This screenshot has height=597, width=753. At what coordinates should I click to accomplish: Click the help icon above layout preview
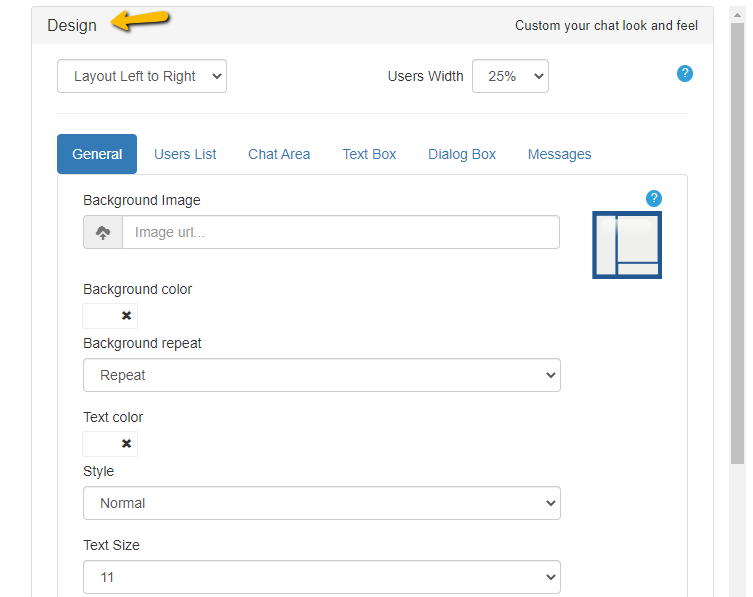654,198
